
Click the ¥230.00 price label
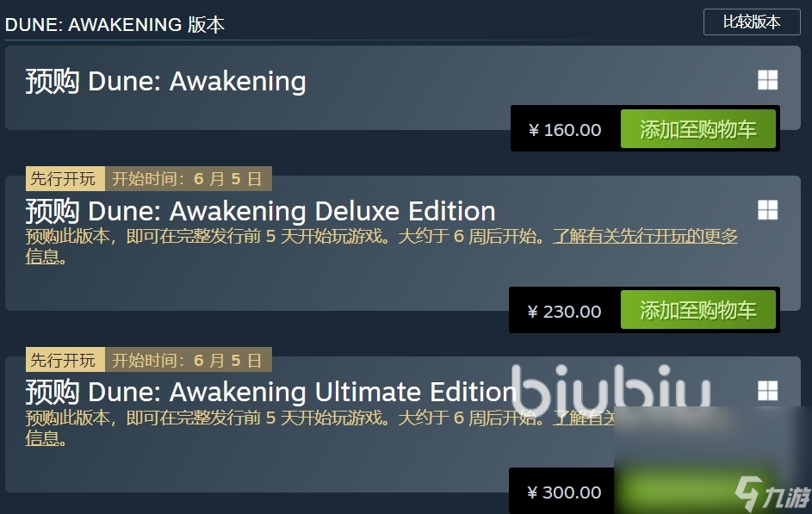pyautogui.click(x=565, y=312)
